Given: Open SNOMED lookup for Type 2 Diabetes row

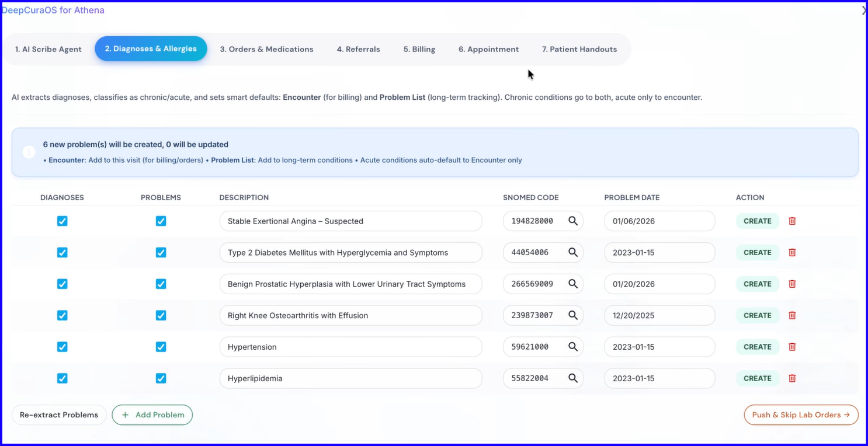Looking at the screenshot, I should point(573,253).
